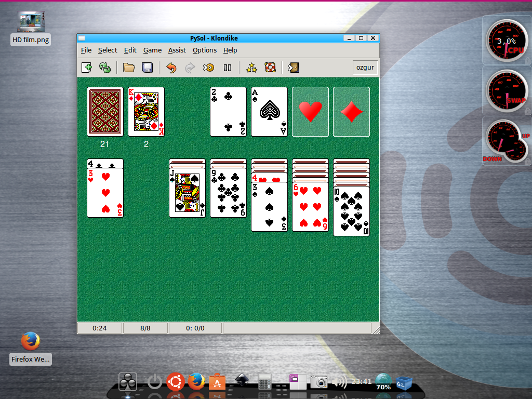532x399 pixels.
Task: Click the ozgur player name button
Action: click(364, 68)
